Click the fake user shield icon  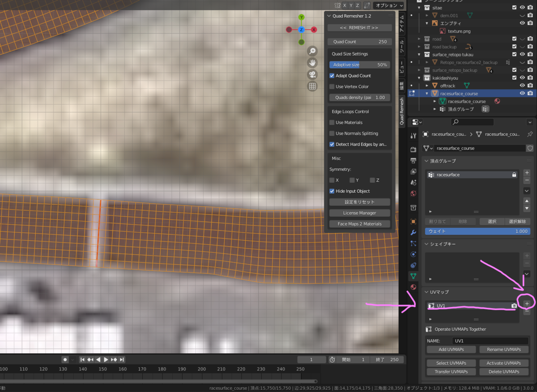530,148
